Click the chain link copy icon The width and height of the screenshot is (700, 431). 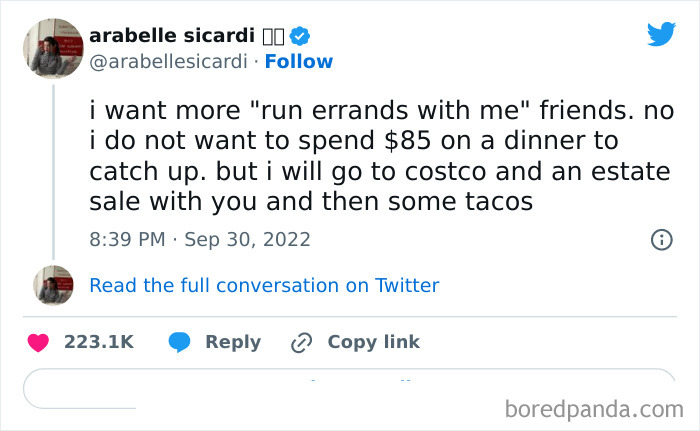coord(301,343)
